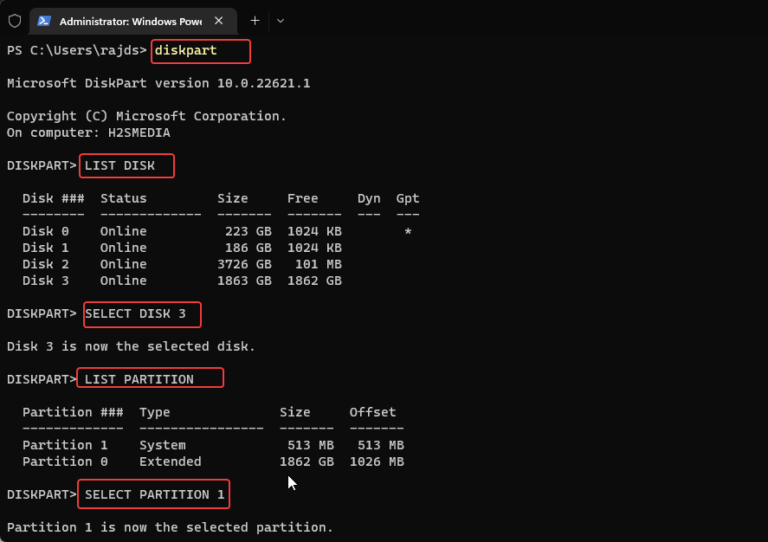Click the PowerShell icon on the tab

(44, 21)
